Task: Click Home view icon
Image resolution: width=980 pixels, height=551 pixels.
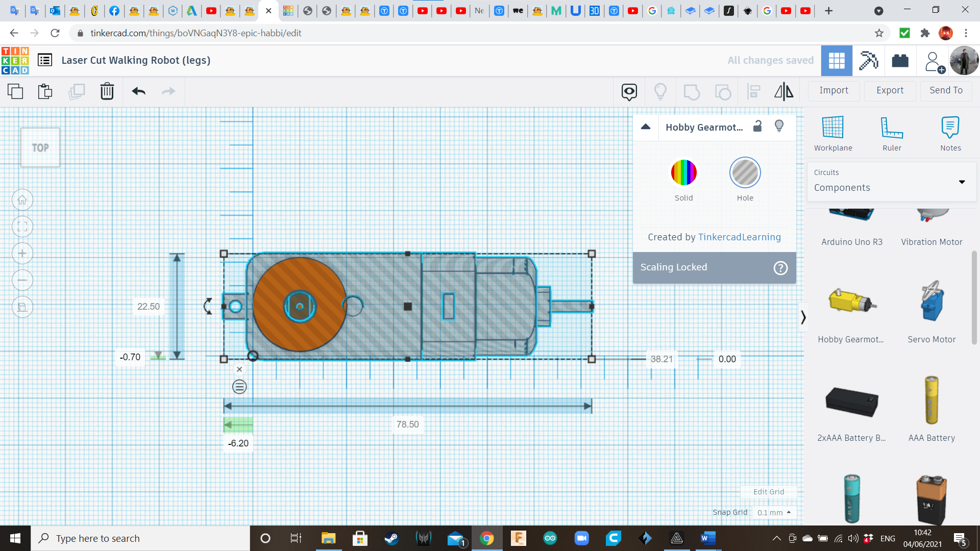Action: tap(22, 200)
